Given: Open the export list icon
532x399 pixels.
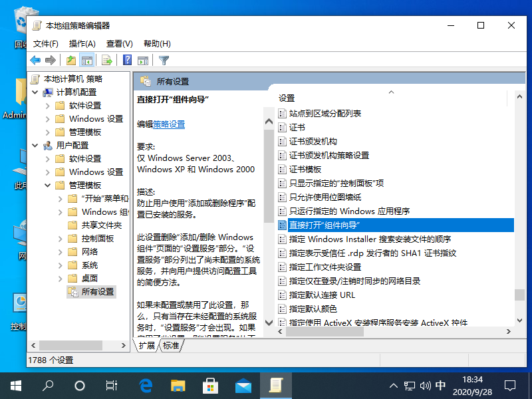Looking at the screenshot, I should pos(106,60).
